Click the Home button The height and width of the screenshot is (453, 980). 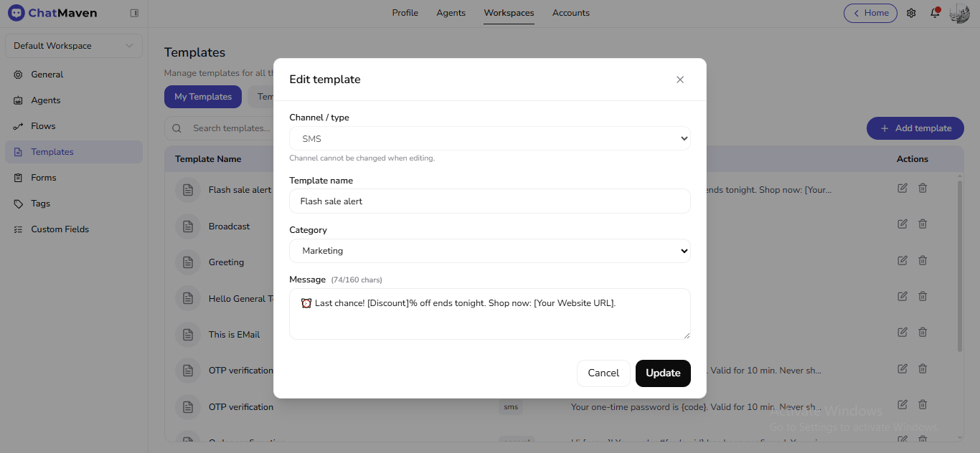tap(870, 13)
